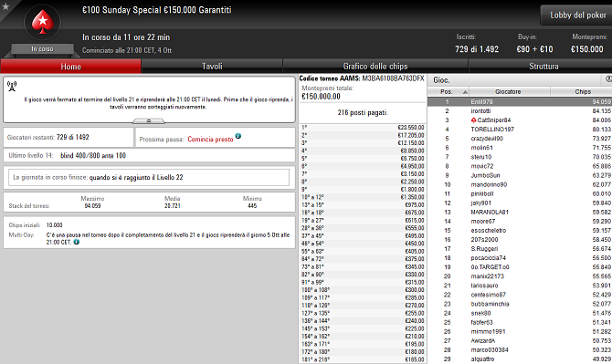Open the Struttura tab
Viewport: 612px width, 364px height.
543,67
